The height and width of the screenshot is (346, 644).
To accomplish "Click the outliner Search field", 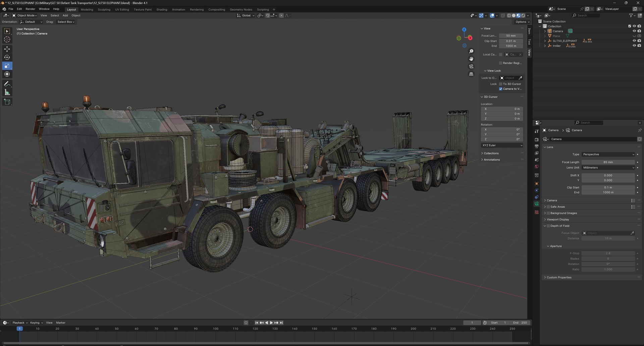I will tap(586, 15).
